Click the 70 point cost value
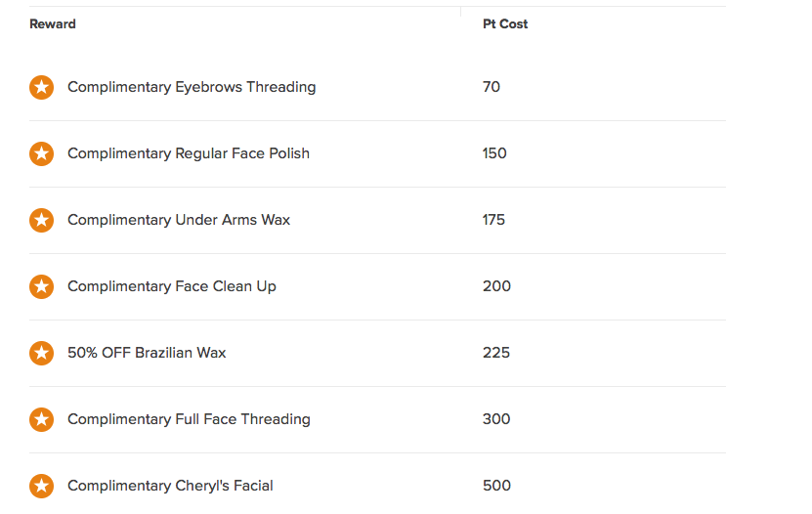812x514 pixels. (491, 86)
